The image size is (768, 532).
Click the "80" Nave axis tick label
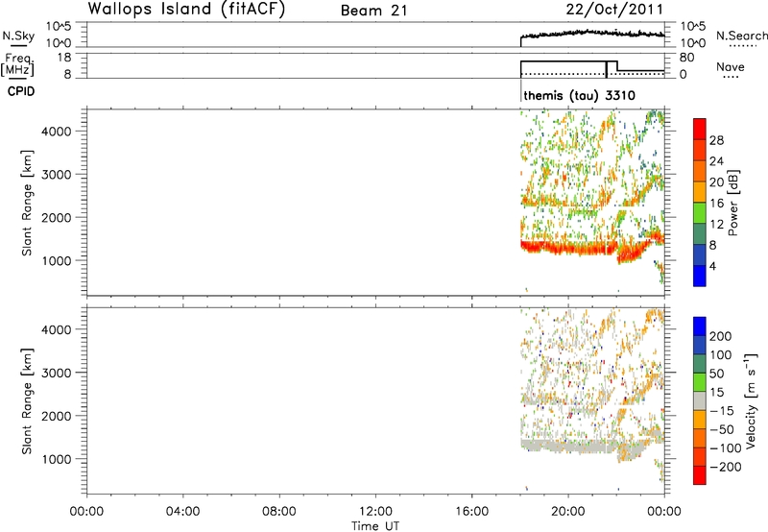(x=686, y=58)
